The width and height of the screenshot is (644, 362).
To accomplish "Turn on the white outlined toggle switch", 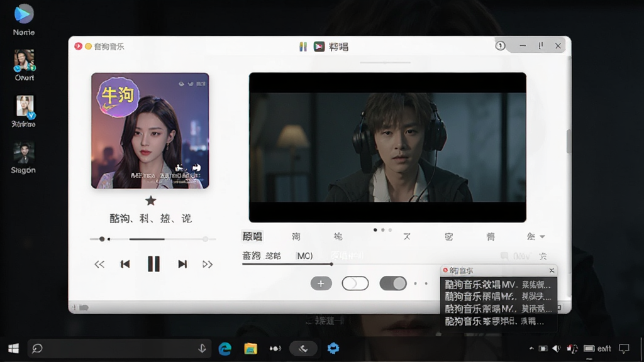I will [x=355, y=283].
